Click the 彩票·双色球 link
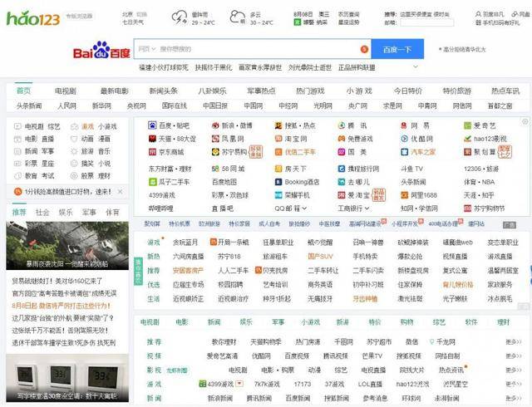This screenshot has height=407, width=532. pyautogui.click(x=230, y=195)
